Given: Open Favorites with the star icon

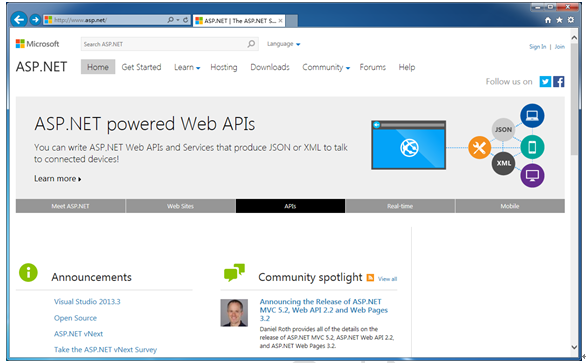Looking at the screenshot, I should (559, 20).
